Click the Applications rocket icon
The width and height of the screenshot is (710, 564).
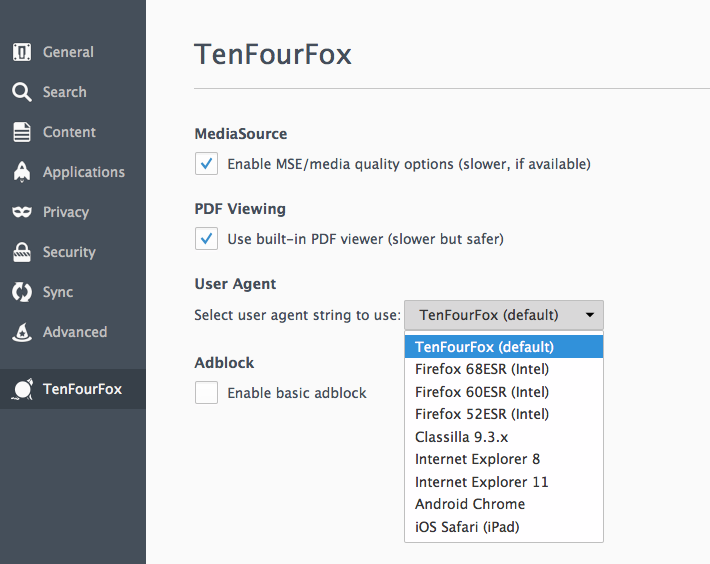(22, 172)
